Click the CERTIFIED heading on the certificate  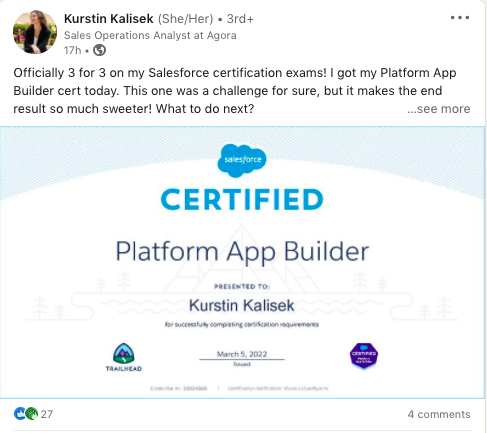click(x=242, y=200)
